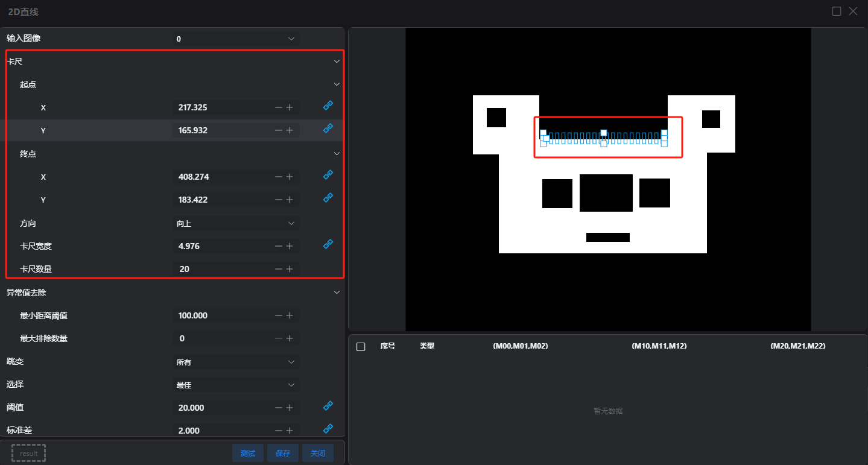Increase 终点 X with plus button

[x=290, y=177]
